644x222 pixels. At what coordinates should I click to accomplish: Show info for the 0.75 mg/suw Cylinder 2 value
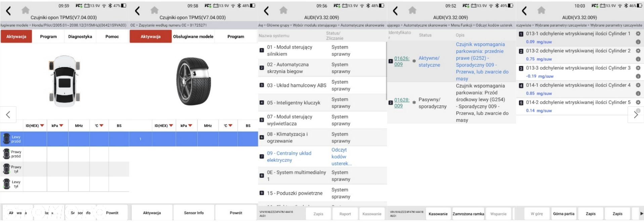click(638, 59)
